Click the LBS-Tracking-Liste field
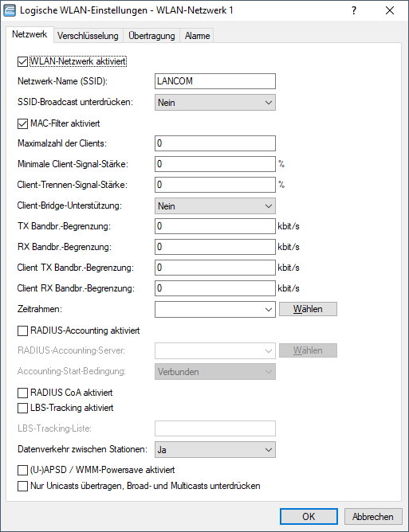Image resolution: width=409 pixels, height=532 pixels. coord(215,428)
